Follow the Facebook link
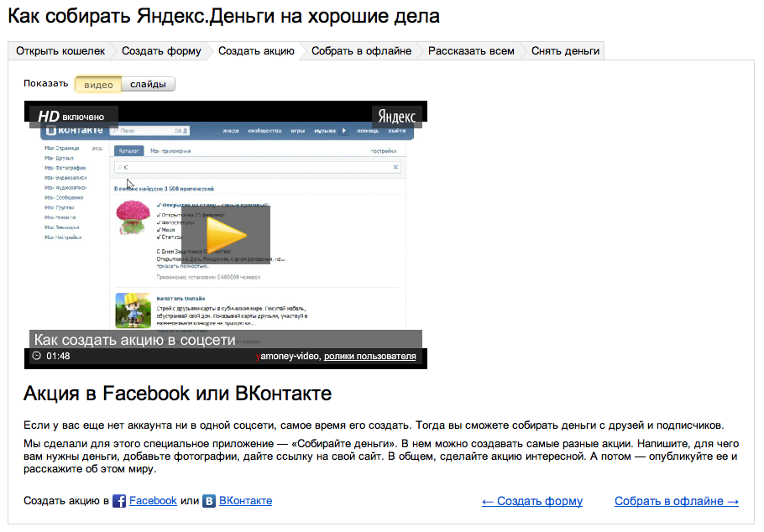 click(x=153, y=501)
